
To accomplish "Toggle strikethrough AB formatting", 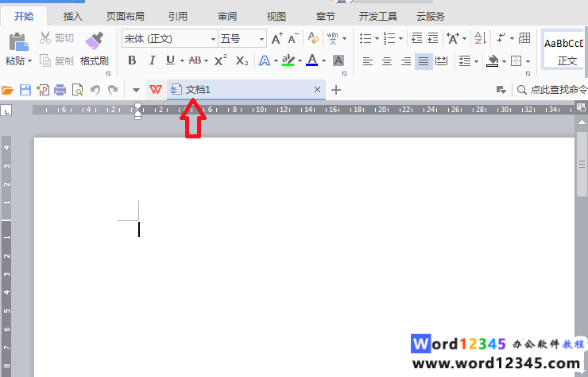I will click(195, 60).
